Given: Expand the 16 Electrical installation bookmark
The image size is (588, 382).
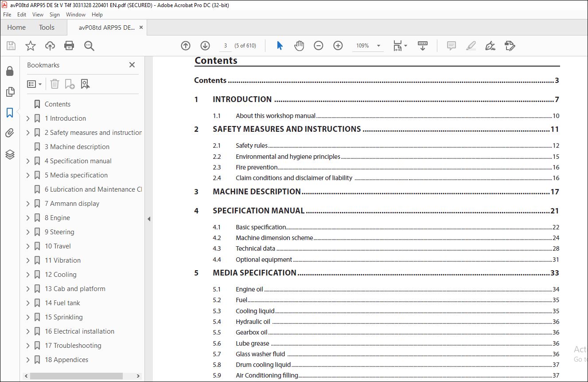Looking at the screenshot, I should (x=28, y=331).
